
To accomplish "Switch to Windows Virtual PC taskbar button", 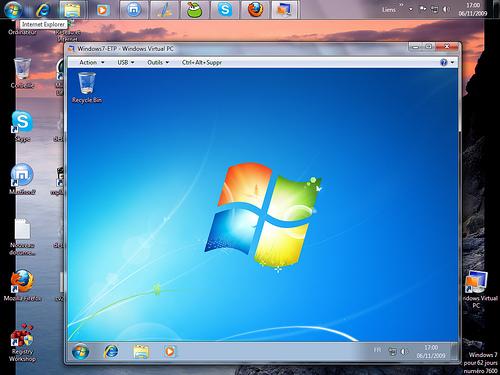I will pos(284,10).
